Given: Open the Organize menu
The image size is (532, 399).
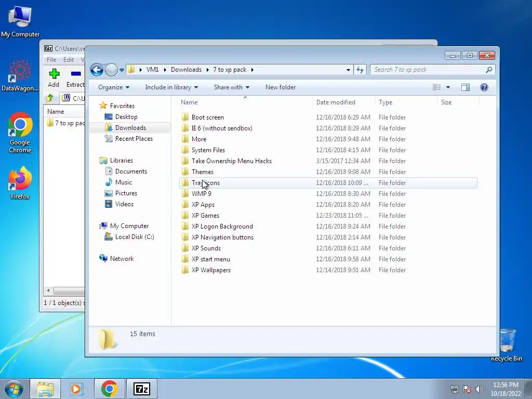Looking at the screenshot, I should pyautogui.click(x=114, y=87).
